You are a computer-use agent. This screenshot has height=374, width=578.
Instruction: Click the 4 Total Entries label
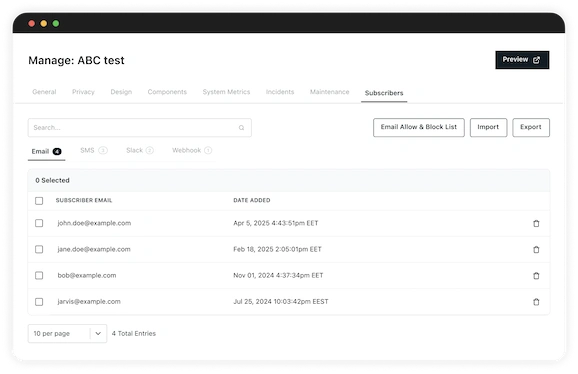pos(134,333)
